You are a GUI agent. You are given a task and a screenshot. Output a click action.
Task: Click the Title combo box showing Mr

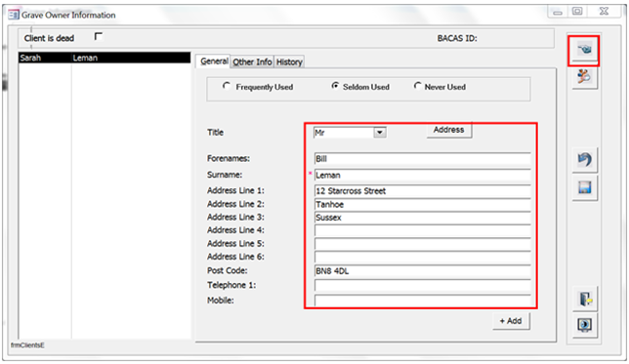coord(350,133)
